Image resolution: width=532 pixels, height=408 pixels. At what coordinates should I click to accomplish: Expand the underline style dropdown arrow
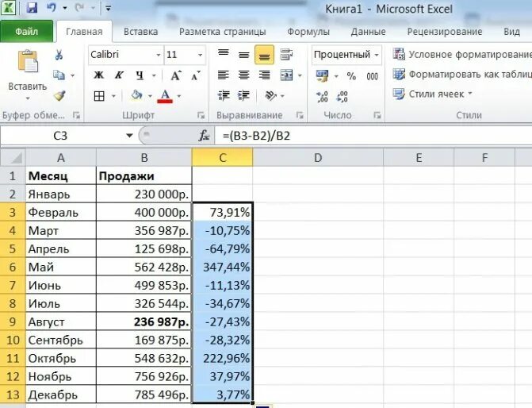154,75
